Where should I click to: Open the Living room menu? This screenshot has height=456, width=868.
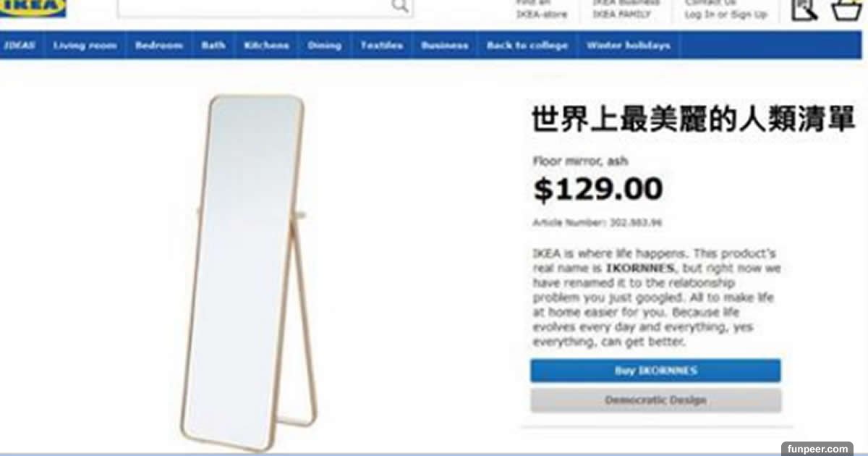85,45
